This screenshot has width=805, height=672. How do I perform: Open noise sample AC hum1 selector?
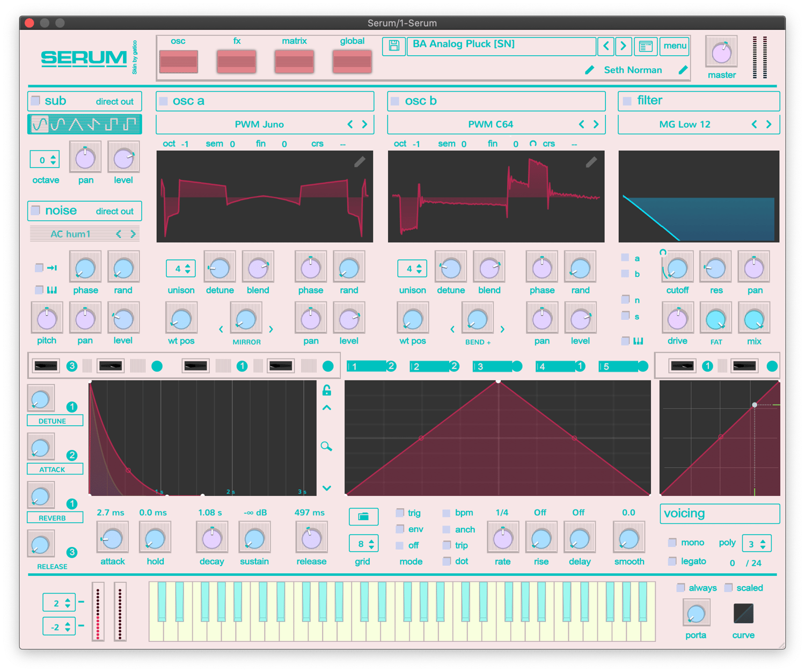(x=71, y=234)
